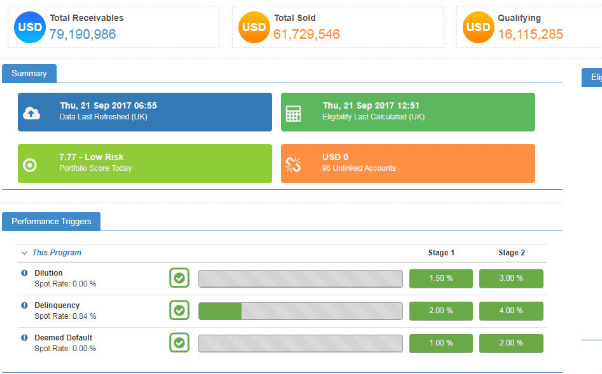
Task: Open the Summary tab
Action: 29,73
